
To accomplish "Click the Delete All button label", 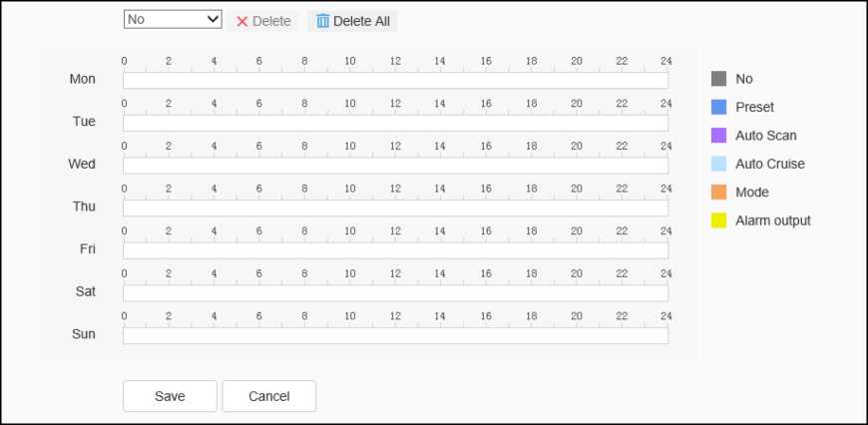I will pyautogui.click(x=361, y=21).
